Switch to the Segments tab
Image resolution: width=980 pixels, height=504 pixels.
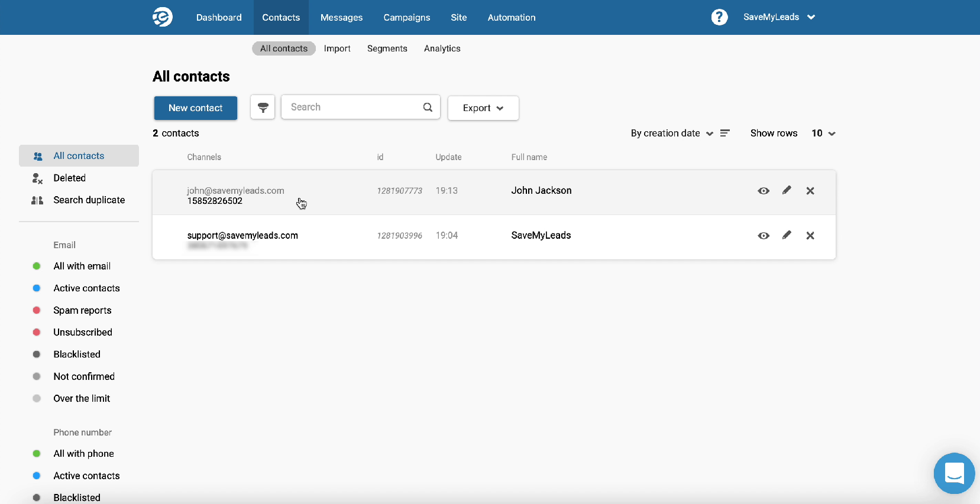(x=387, y=48)
